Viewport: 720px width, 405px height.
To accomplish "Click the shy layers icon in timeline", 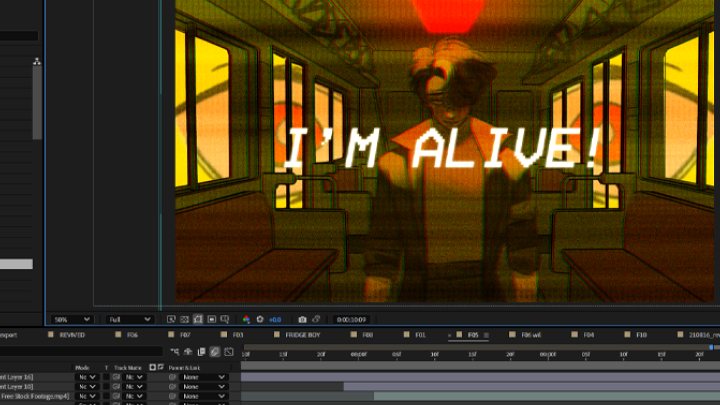I will (x=188, y=351).
